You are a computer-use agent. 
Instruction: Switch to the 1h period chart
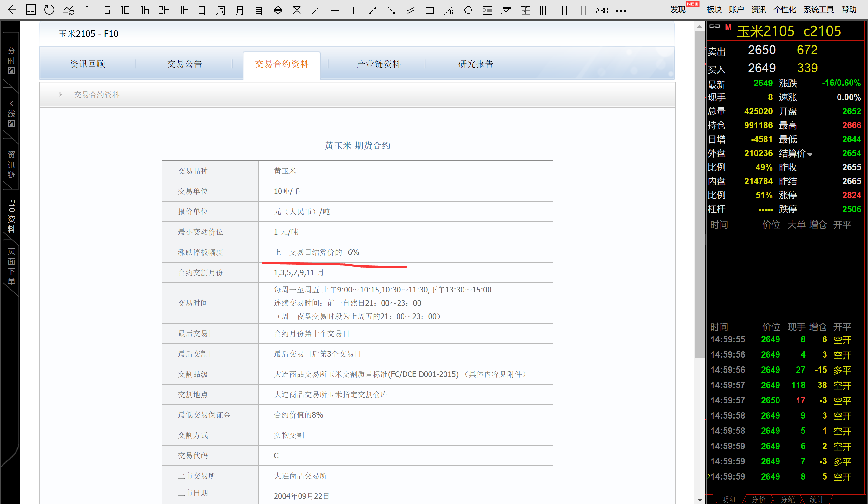(x=145, y=10)
